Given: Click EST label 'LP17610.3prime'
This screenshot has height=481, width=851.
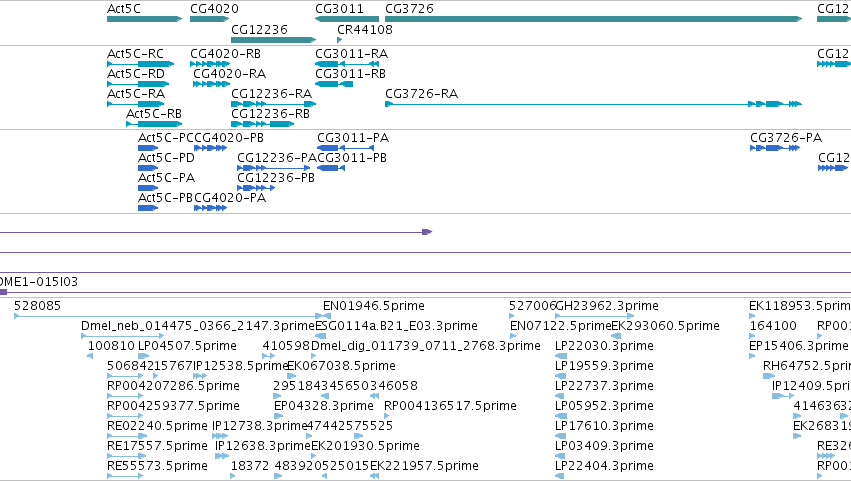Looking at the screenshot, I should tap(604, 427).
